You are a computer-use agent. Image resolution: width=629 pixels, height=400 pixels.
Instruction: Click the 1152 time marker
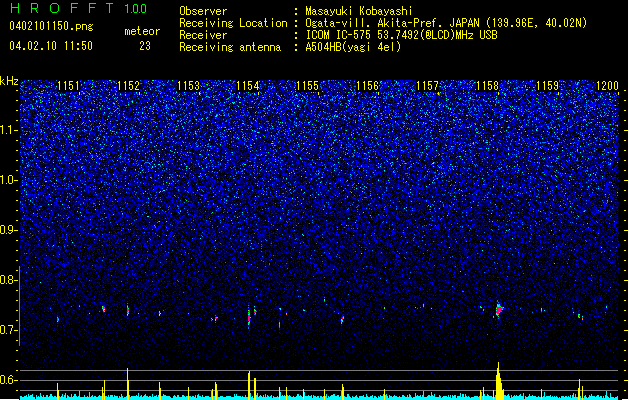[x=128, y=86]
